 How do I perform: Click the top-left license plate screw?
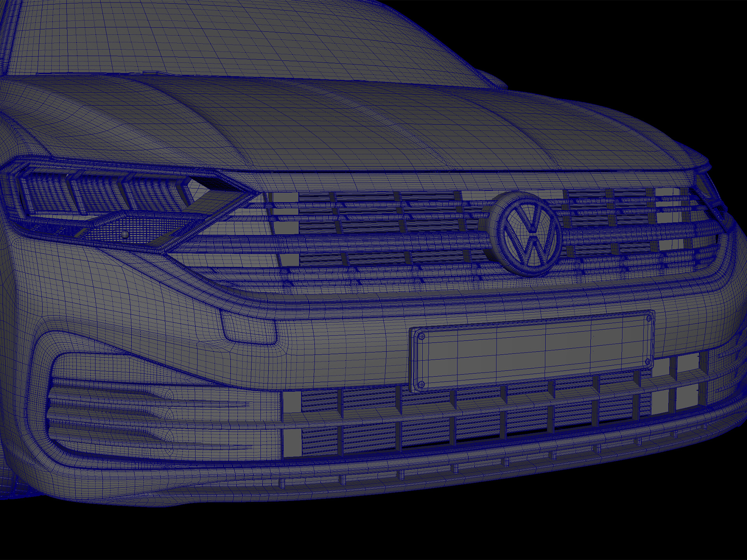tap(421, 337)
